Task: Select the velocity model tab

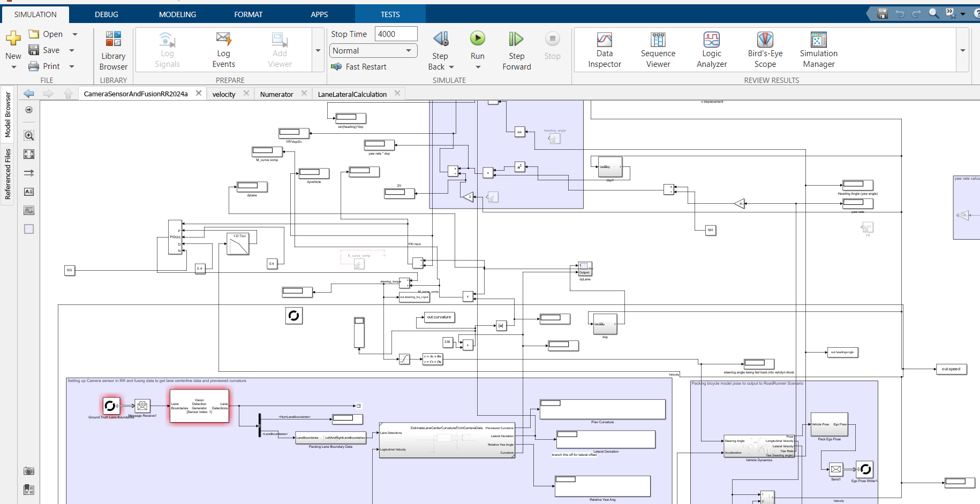Action: [x=224, y=94]
